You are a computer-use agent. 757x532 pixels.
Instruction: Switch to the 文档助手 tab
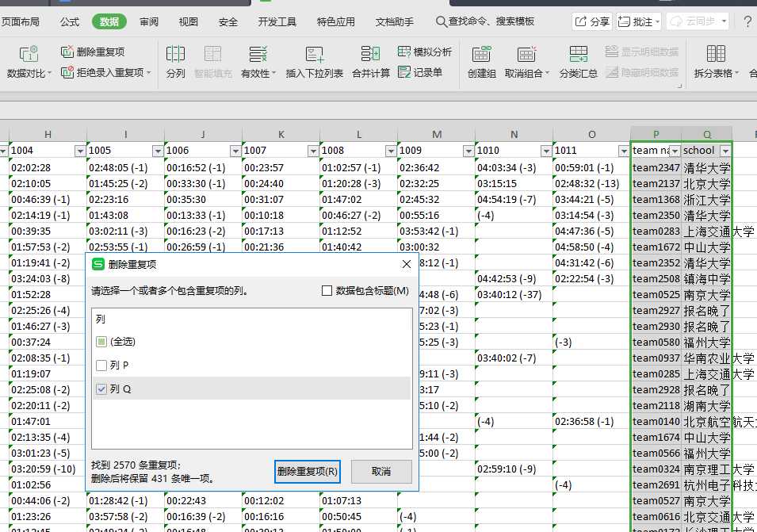tap(395, 21)
